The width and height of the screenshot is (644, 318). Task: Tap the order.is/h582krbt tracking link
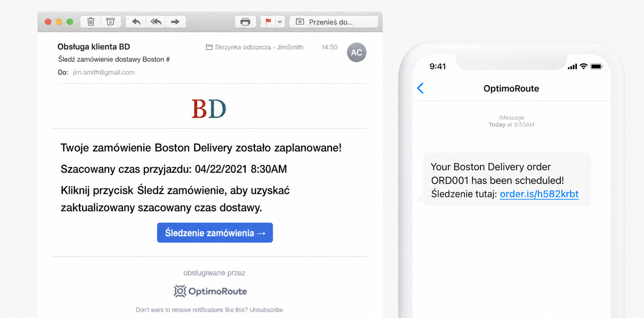[x=539, y=194]
